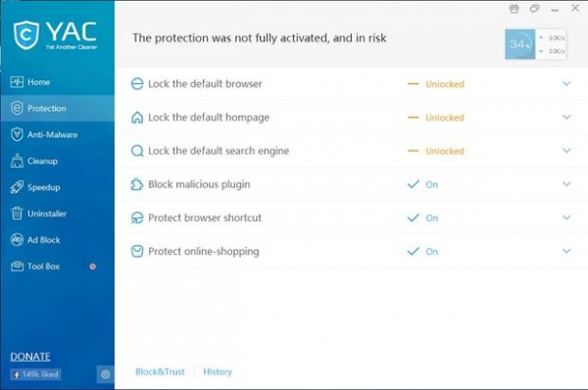
Task: Open the settings gear in sidebar
Action: 106,374
